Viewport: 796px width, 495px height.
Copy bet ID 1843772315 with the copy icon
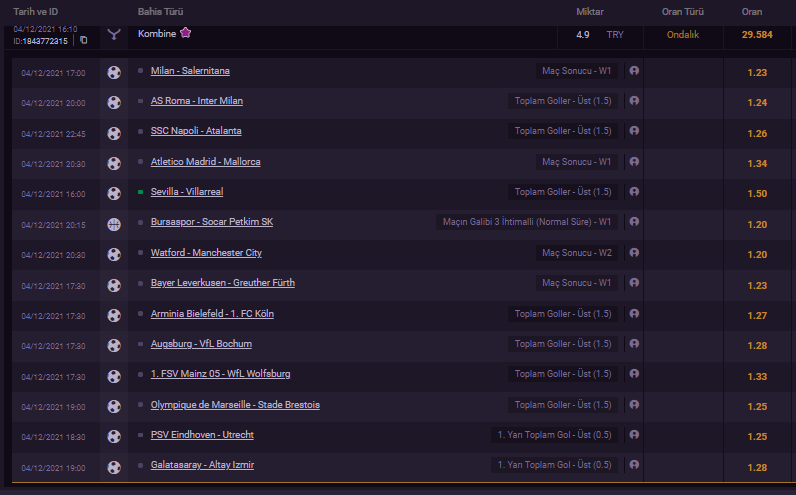click(84, 40)
